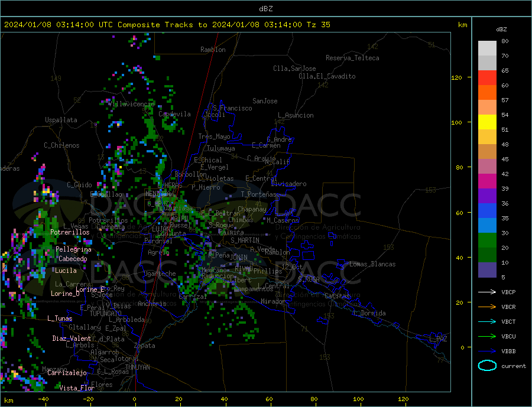Click the white VBCP arrow legend icon
This screenshot has width=532, height=407.
point(487,292)
